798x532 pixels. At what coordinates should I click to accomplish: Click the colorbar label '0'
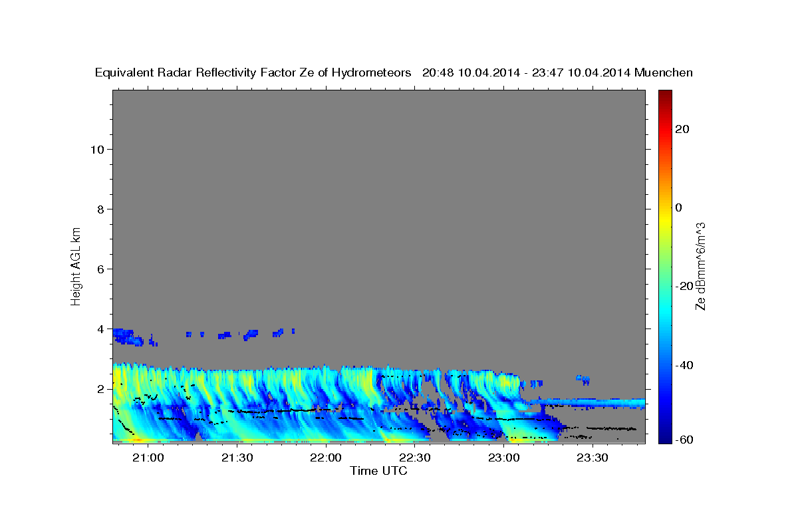678,207
